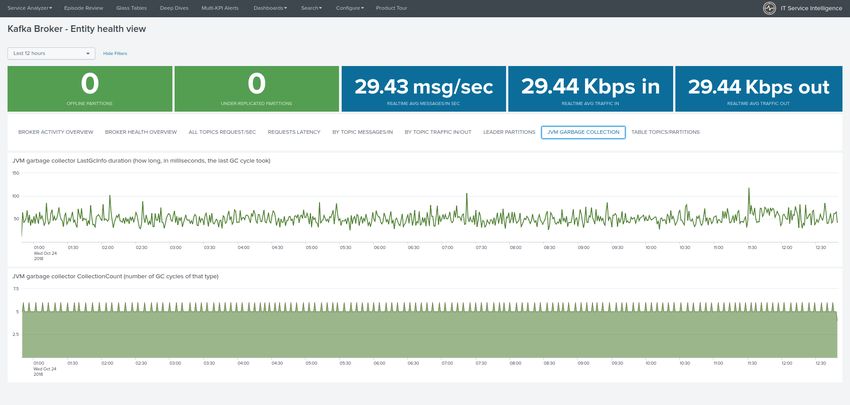Switch to Leader Partitions tab

pyautogui.click(x=509, y=132)
